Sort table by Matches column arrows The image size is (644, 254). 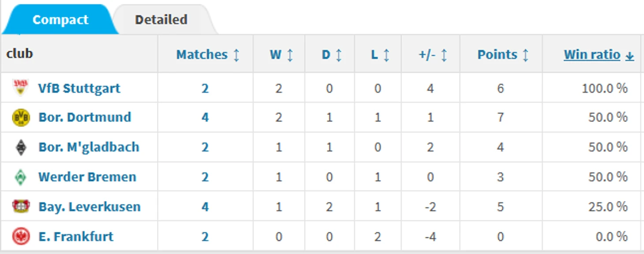click(x=236, y=55)
